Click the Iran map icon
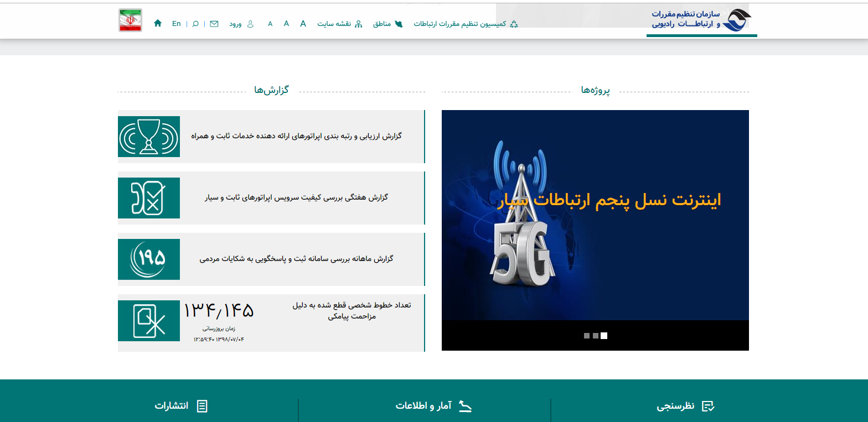The width and height of the screenshot is (868, 422). tap(398, 24)
